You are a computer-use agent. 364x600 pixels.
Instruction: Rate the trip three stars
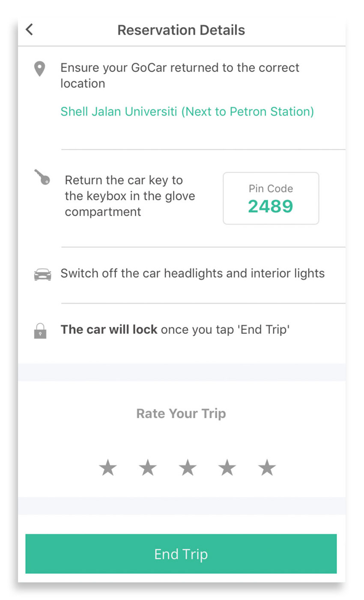coord(188,468)
